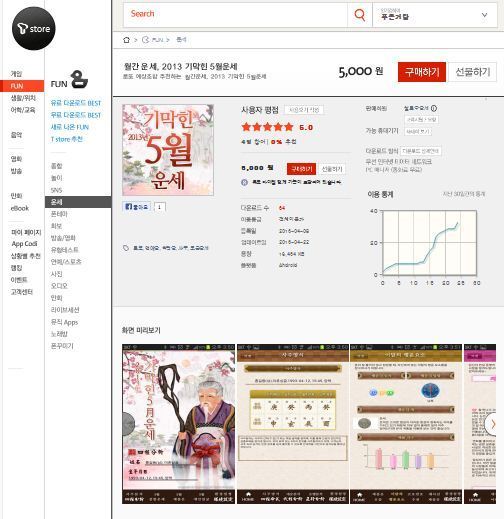Open 새로 나온 FUN list
The height and width of the screenshot is (519, 504).
pos(70,127)
